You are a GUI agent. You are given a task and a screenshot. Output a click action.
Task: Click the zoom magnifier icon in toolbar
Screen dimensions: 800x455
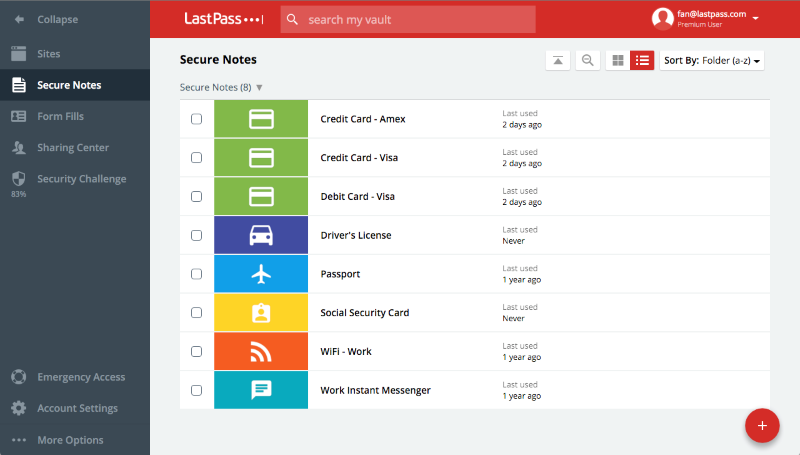tap(588, 61)
